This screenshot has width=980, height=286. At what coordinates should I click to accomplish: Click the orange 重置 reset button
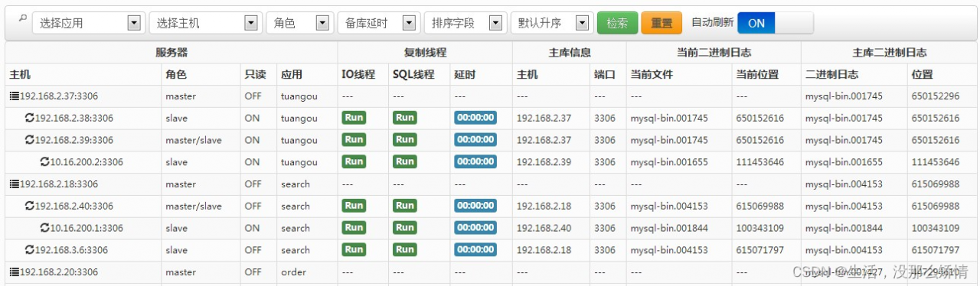pos(661,23)
